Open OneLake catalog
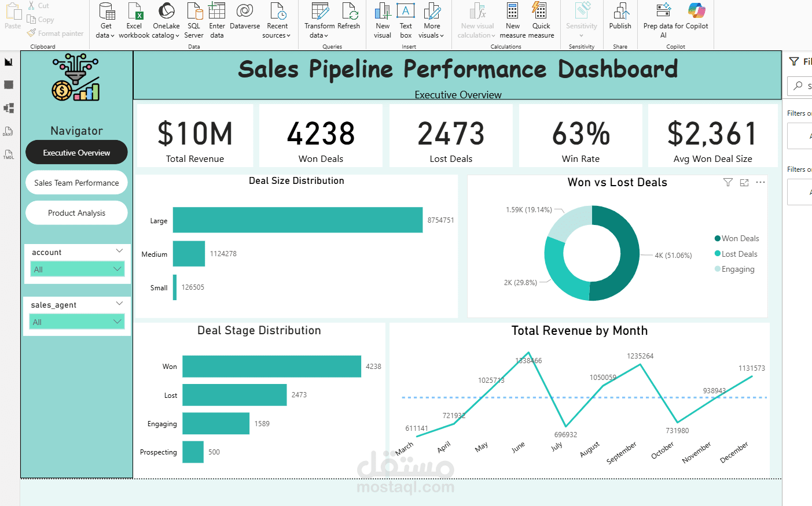This screenshot has height=506, width=812. pos(166,21)
